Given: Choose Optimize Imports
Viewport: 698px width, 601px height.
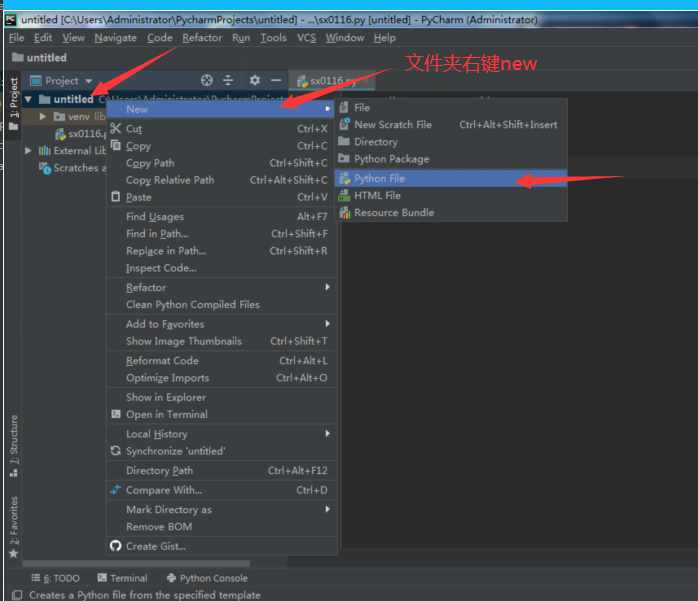Looking at the screenshot, I should coord(222,378).
